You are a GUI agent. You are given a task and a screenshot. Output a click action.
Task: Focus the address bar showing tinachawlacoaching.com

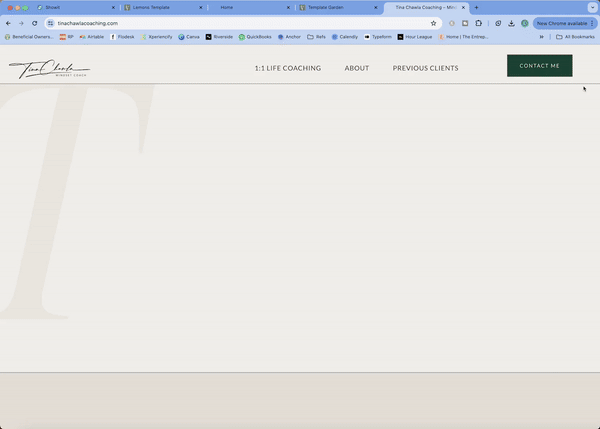241,23
